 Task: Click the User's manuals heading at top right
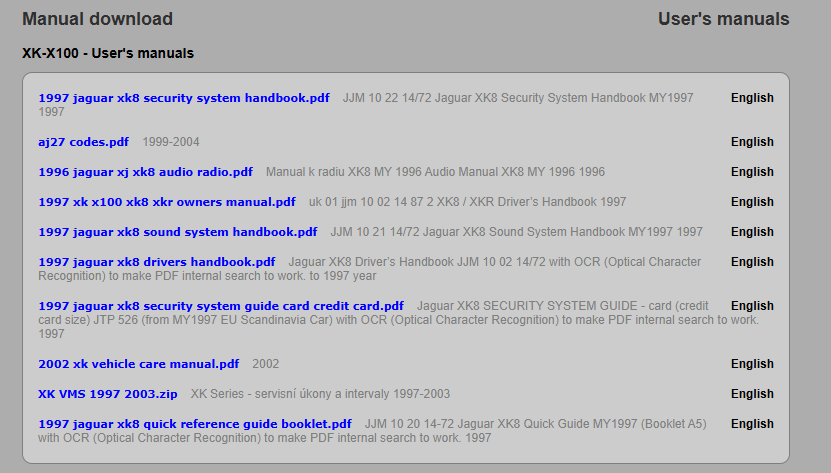[723, 19]
